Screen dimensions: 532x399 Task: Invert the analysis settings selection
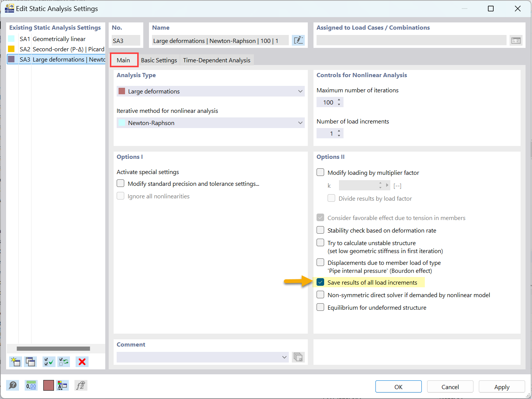click(x=63, y=362)
